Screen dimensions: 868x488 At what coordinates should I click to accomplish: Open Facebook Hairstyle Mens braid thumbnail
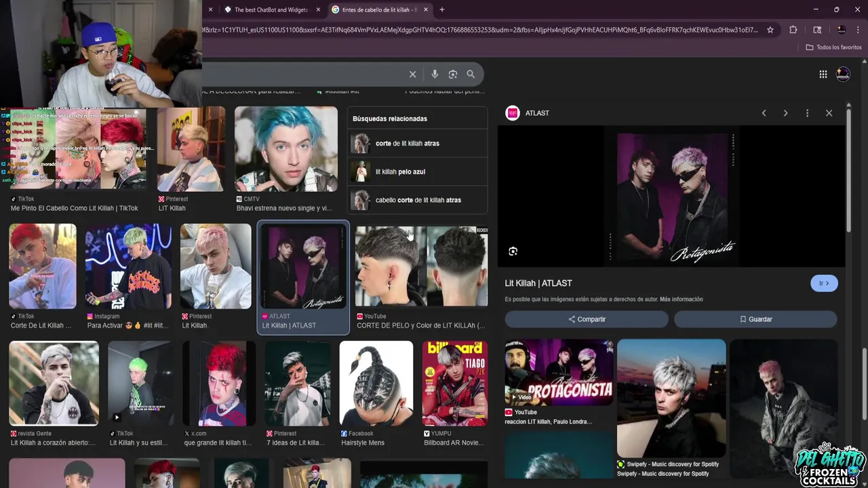[x=376, y=384]
